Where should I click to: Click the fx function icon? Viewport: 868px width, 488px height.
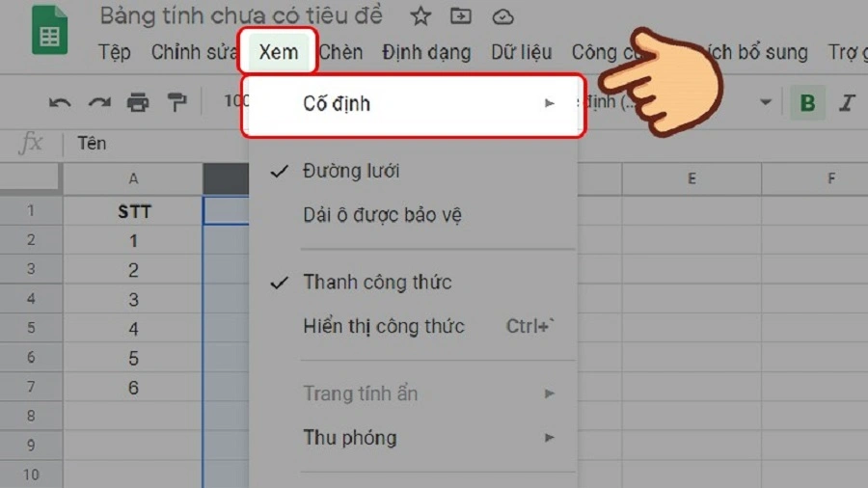31,144
